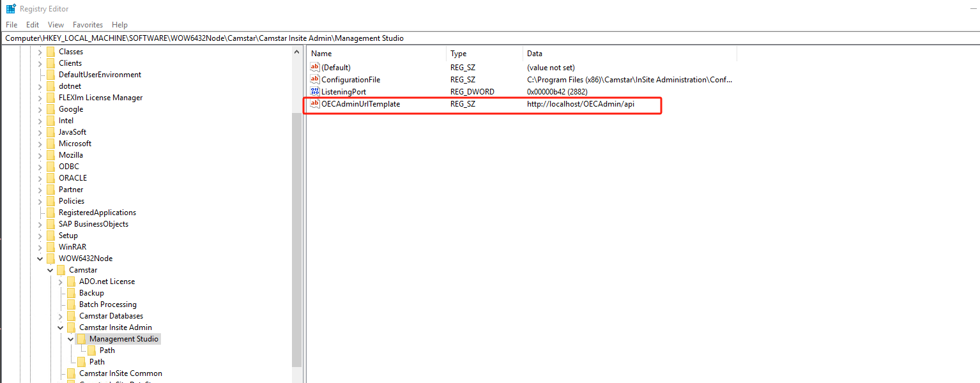Select the FLEXlm License Manager key
This screenshot has width=980, height=383.
pos(101,98)
